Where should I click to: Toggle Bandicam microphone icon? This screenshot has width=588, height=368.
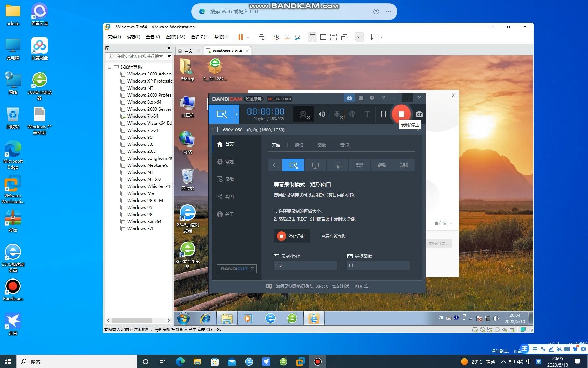[337, 114]
